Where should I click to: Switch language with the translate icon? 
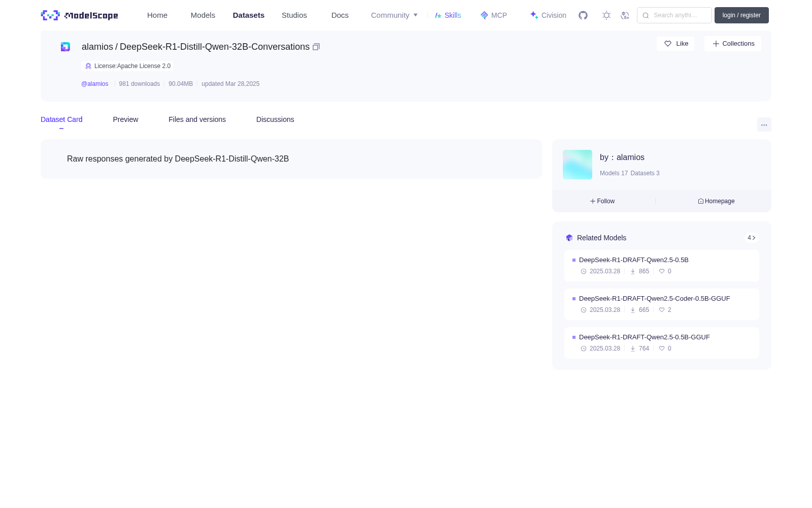625,15
